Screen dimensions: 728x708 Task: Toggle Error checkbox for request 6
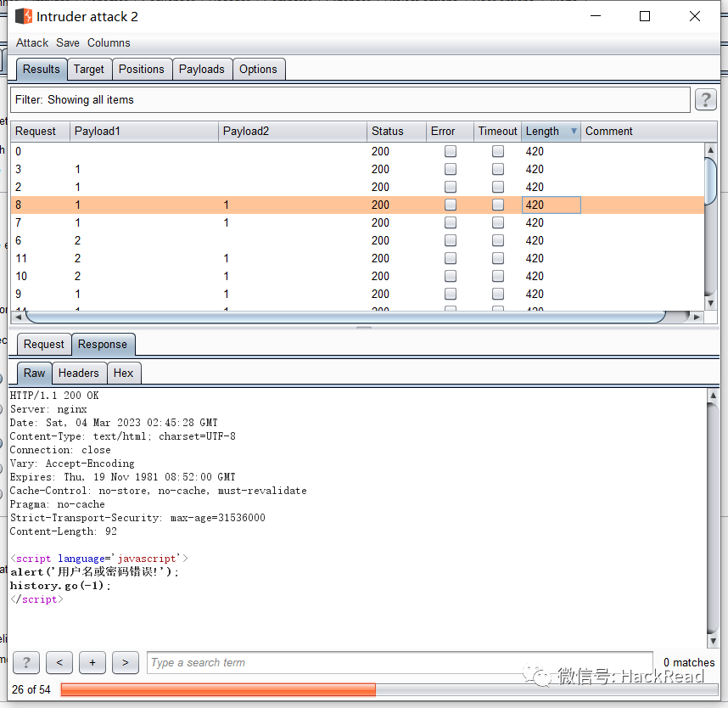click(x=451, y=240)
